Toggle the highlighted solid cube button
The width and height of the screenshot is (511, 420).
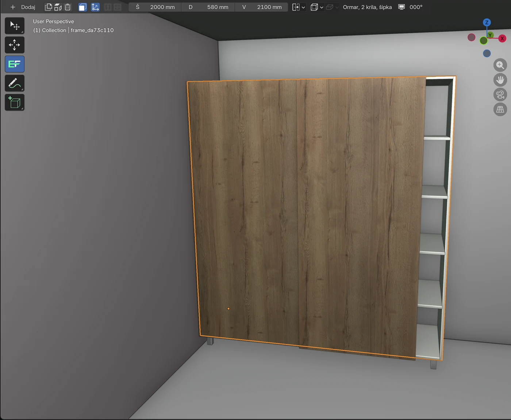pyautogui.click(x=83, y=7)
